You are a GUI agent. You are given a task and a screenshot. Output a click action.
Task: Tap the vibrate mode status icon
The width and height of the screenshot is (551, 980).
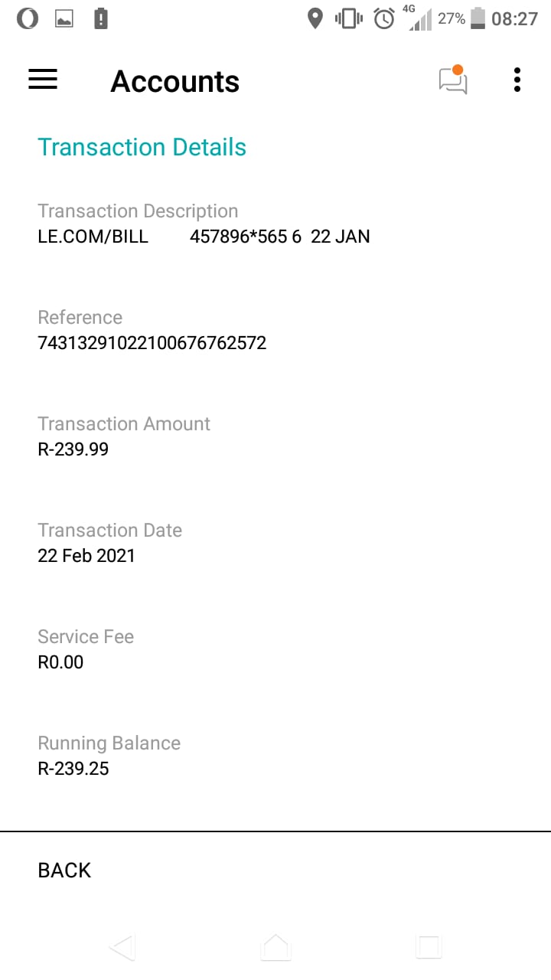(349, 18)
